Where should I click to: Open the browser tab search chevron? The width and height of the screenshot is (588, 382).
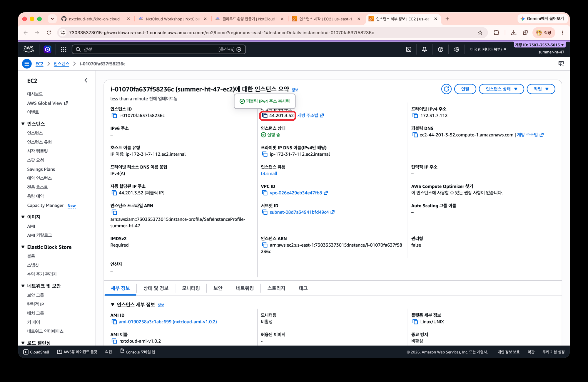coord(52,19)
